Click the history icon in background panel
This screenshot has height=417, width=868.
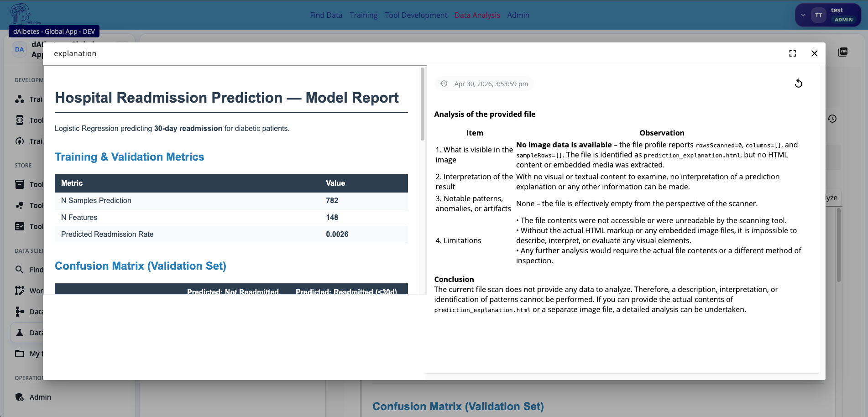832,119
